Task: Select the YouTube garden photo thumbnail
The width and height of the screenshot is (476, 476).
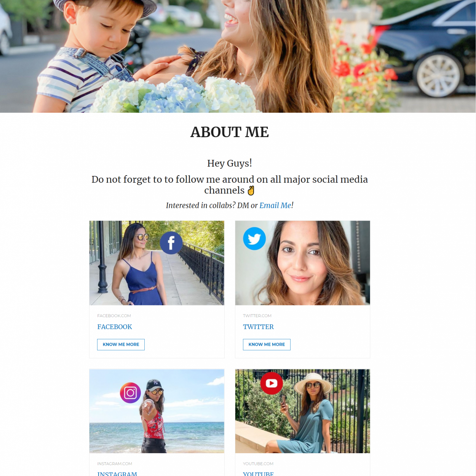Action: pos(302,411)
